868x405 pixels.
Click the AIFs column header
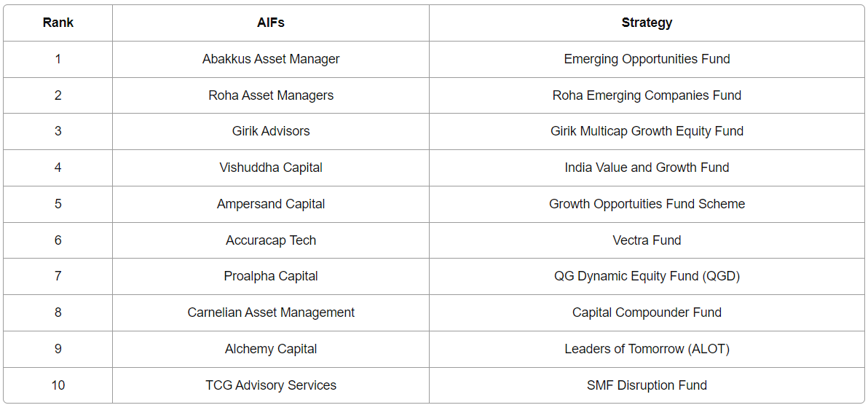click(x=271, y=23)
